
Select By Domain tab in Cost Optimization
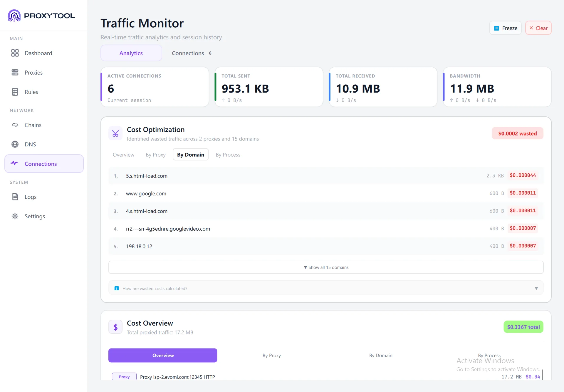(191, 155)
